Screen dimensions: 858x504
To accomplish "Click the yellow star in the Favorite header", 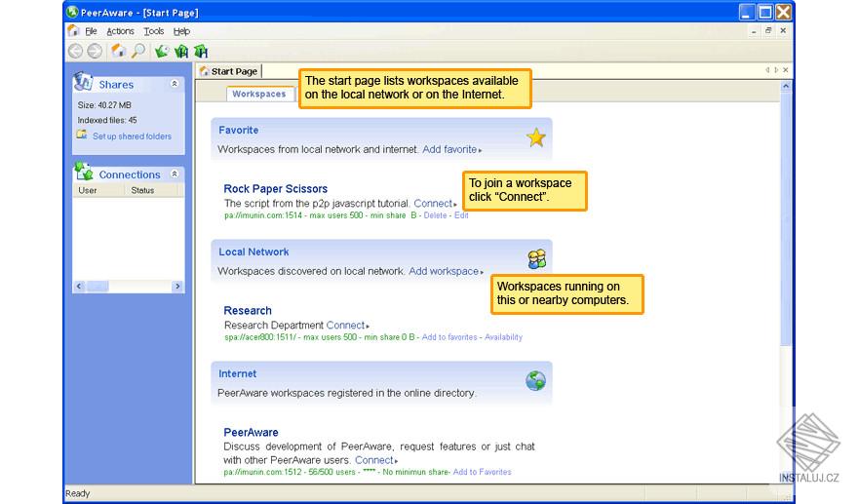I will (x=535, y=137).
